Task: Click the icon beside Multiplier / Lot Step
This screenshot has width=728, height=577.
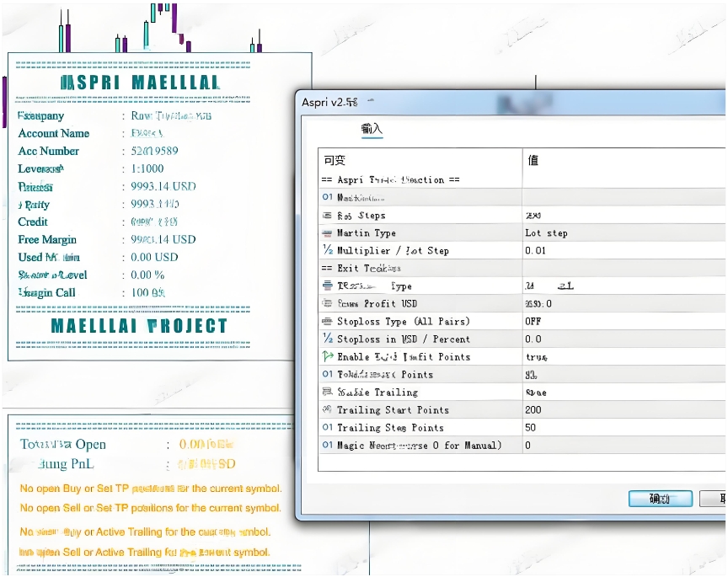Action: coord(328,251)
